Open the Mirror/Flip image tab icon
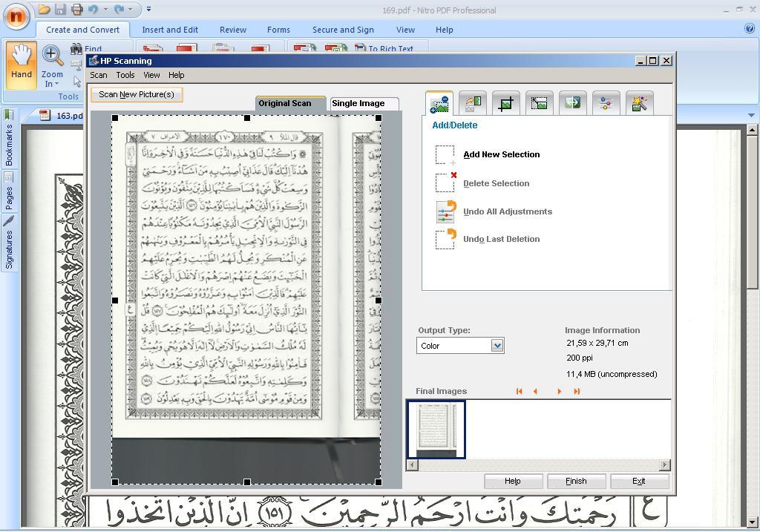Viewport: 760px width, 532px height. point(572,103)
